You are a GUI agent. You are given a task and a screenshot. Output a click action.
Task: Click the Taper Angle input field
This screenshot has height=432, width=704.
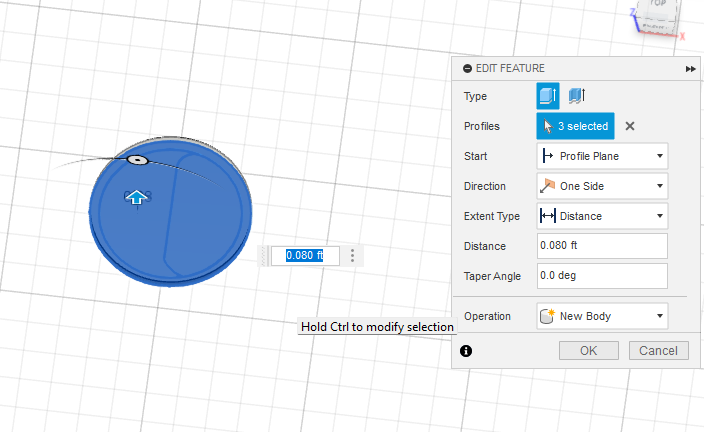pos(602,276)
